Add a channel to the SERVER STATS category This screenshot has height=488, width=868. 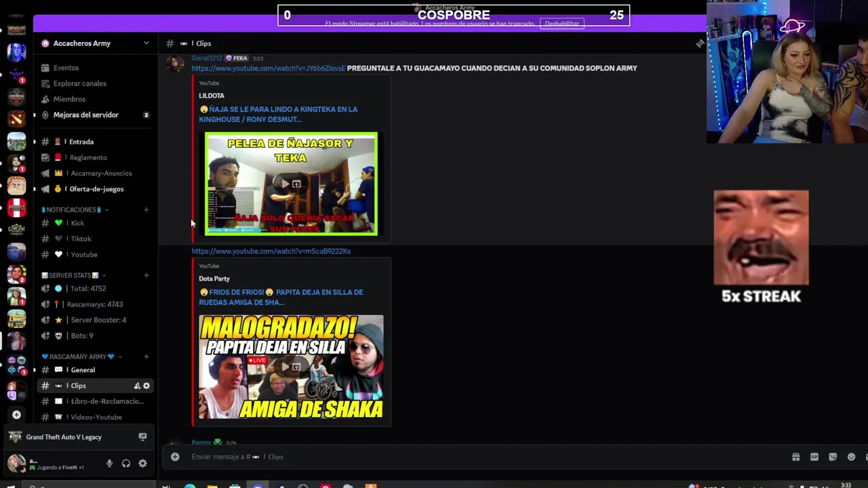pyautogui.click(x=146, y=275)
